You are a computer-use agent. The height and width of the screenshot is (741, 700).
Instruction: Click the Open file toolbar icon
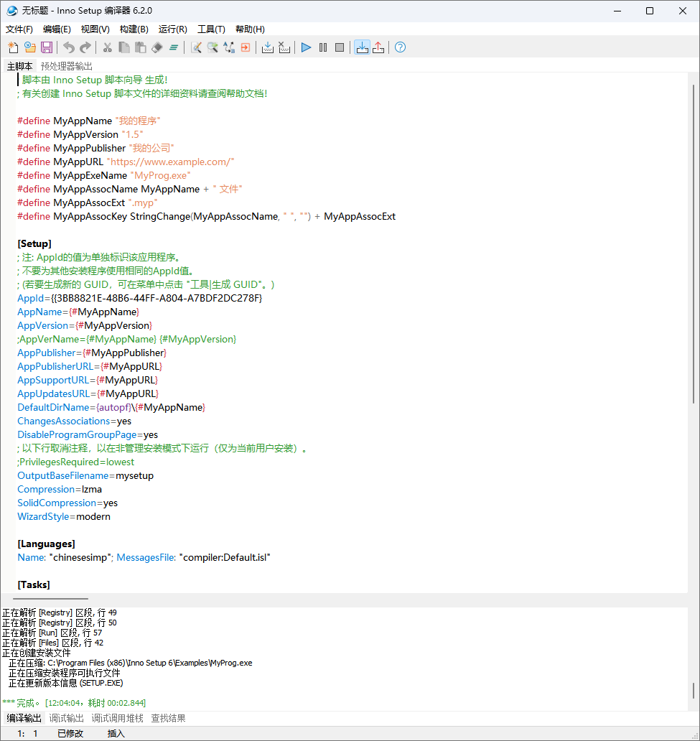tap(29, 47)
